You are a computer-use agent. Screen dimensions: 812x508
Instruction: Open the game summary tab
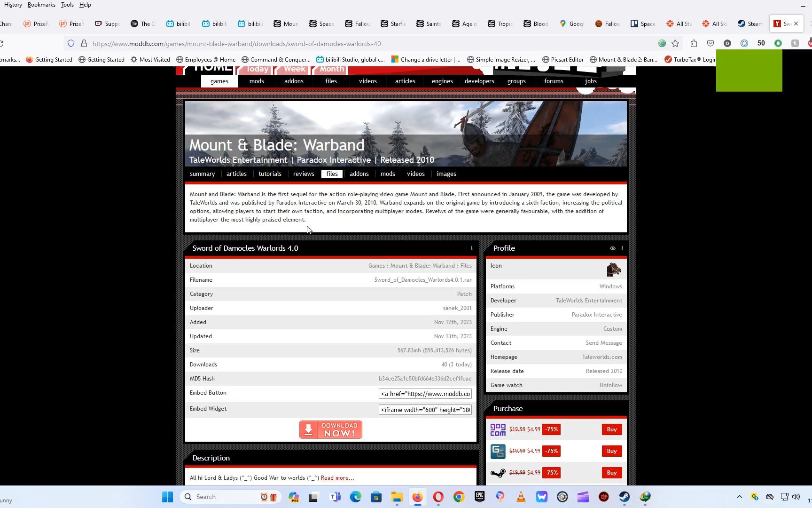(203, 174)
